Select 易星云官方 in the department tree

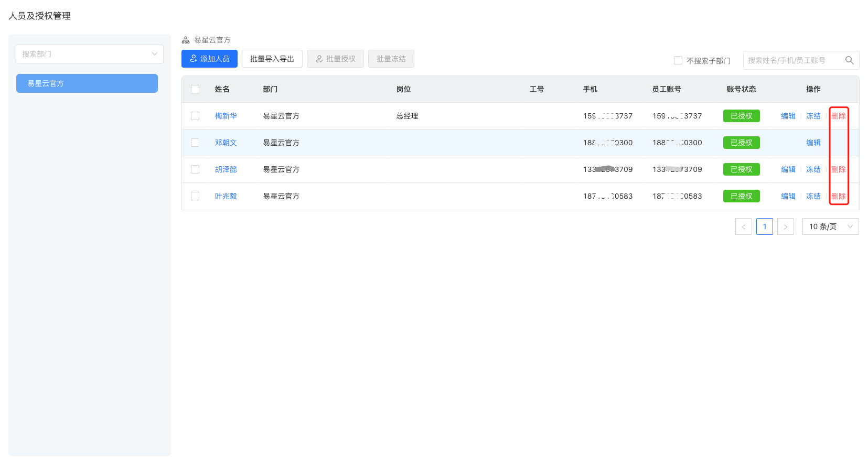87,83
